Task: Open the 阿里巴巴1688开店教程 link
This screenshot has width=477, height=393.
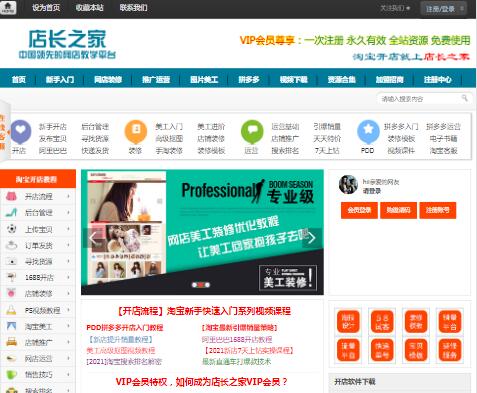Action: tap(237, 339)
